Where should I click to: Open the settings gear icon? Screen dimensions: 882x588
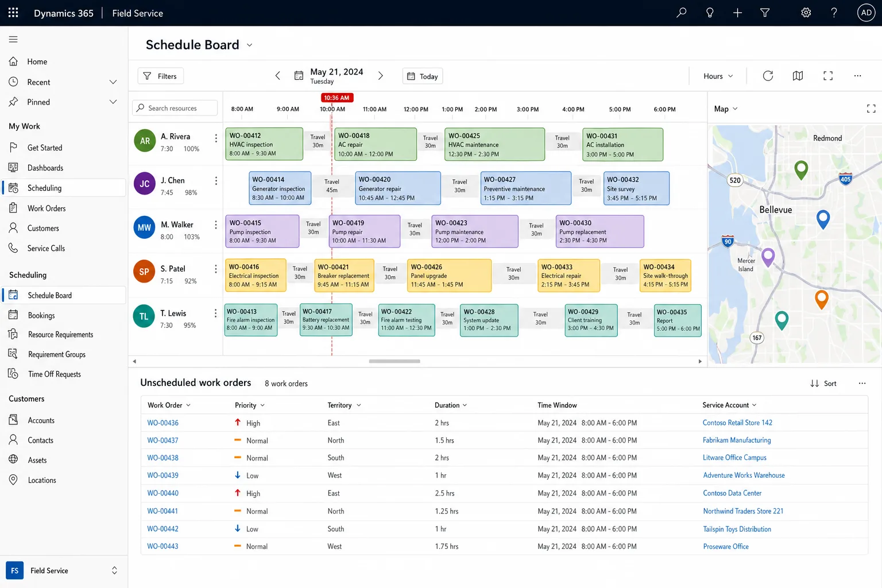click(806, 13)
